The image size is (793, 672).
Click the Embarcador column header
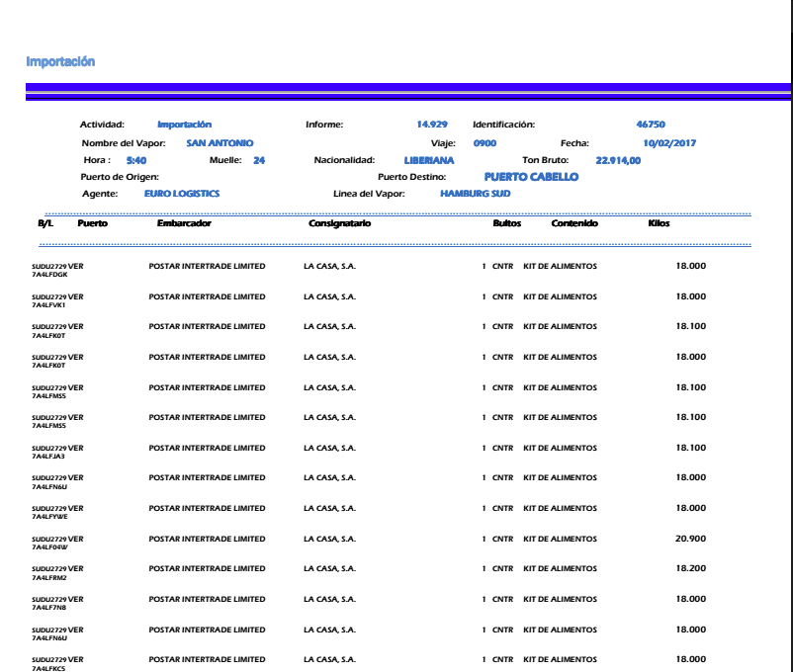click(x=184, y=224)
